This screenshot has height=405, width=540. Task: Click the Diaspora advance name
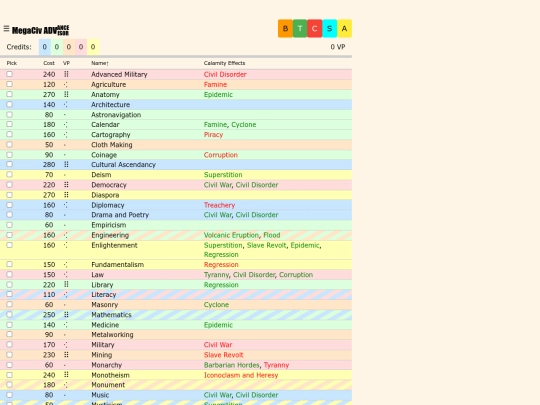pyautogui.click(x=105, y=195)
